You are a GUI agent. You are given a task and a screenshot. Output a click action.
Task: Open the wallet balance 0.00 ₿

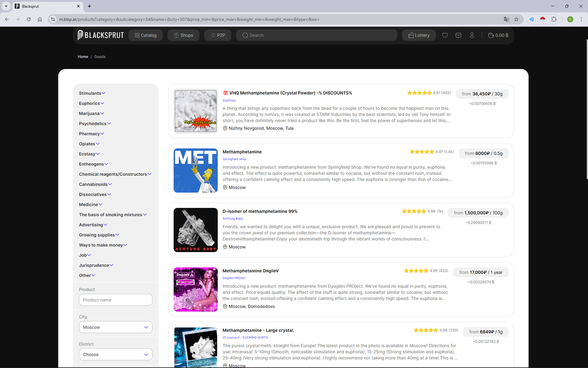click(498, 35)
